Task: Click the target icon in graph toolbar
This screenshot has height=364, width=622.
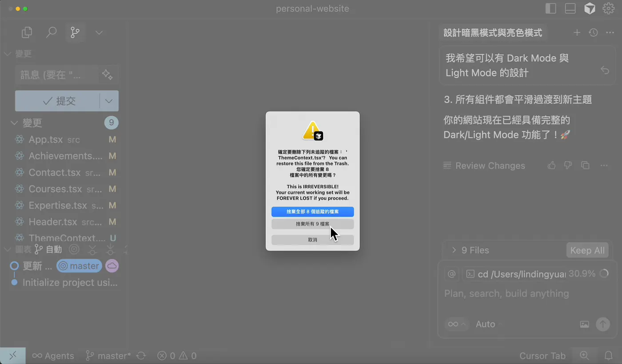Action: [74, 249]
